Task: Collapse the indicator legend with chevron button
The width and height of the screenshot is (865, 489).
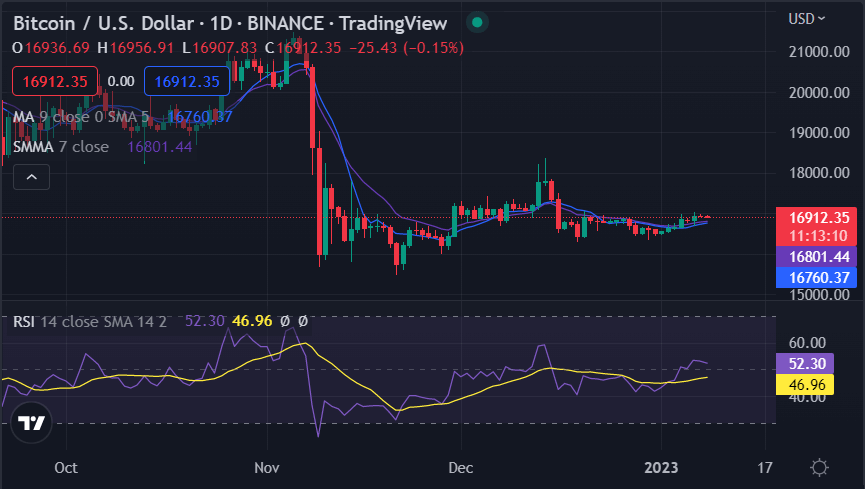Action: point(32,178)
